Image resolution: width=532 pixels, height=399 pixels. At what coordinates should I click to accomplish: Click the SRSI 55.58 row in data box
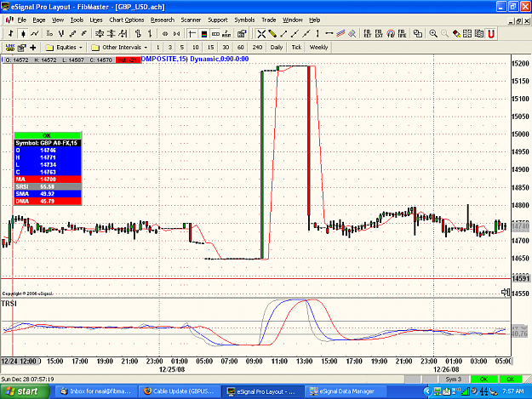pyautogui.click(x=48, y=187)
